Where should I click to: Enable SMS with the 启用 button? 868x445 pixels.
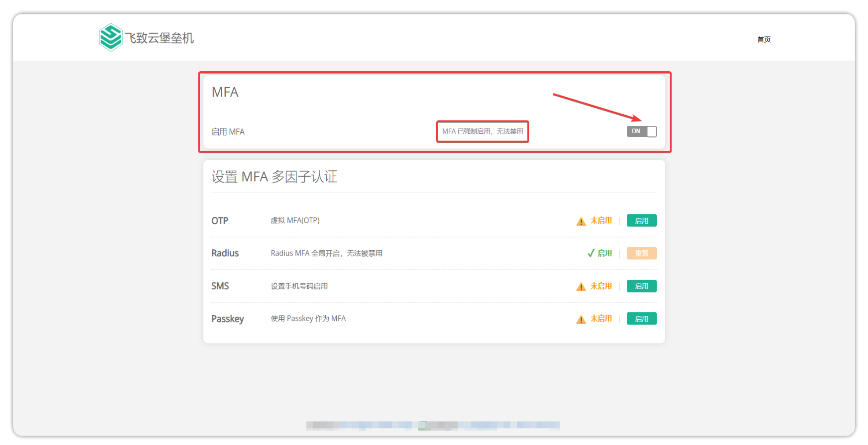(641, 286)
